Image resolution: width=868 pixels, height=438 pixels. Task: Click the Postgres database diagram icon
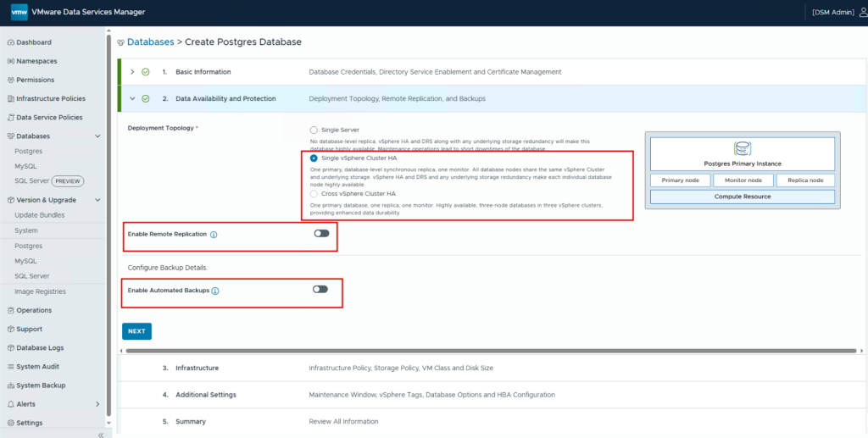point(742,148)
